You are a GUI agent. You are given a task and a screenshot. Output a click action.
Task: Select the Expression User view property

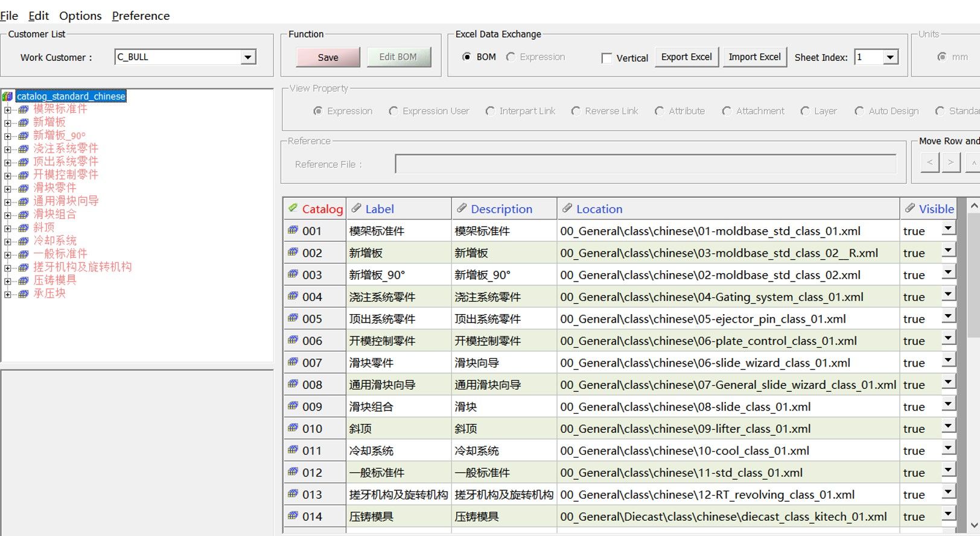tap(393, 111)
